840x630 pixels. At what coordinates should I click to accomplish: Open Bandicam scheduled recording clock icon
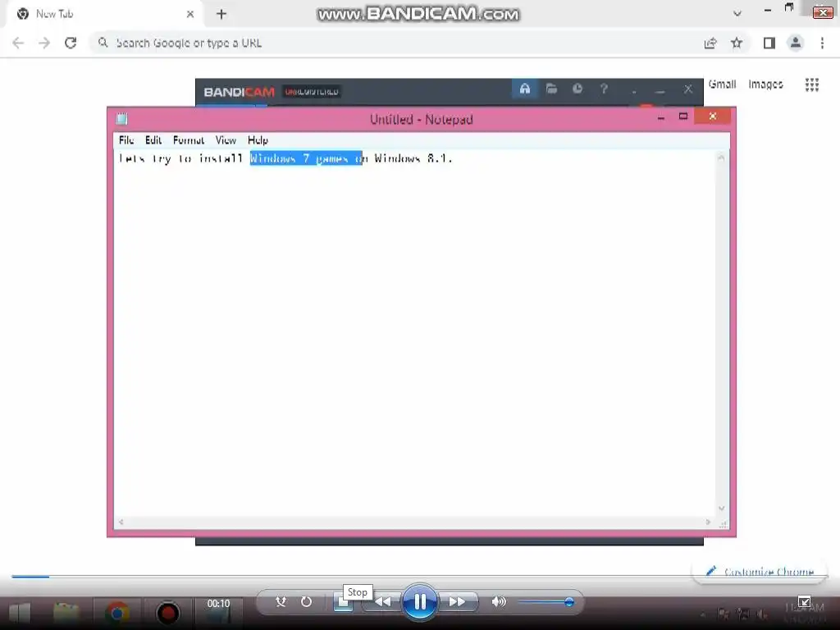point(577,89)
